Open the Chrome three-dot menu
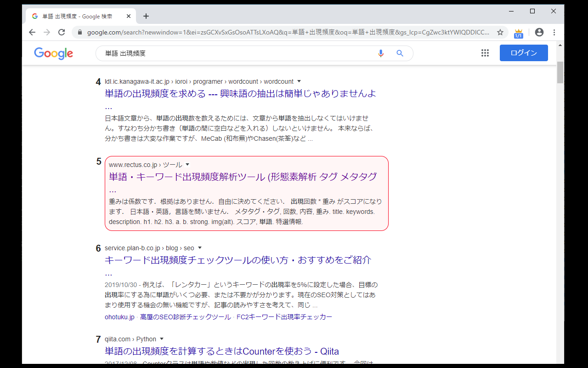The image size is (588, 368). [554, 32]
